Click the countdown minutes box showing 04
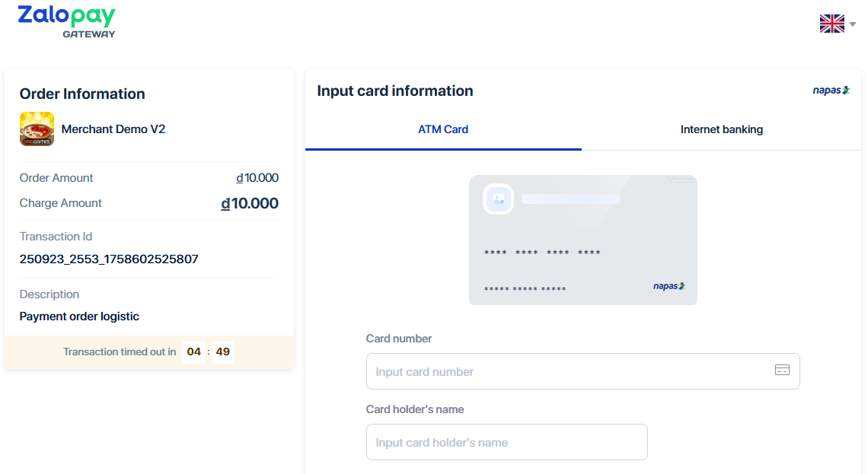868x474 pixels. [194, 352]
